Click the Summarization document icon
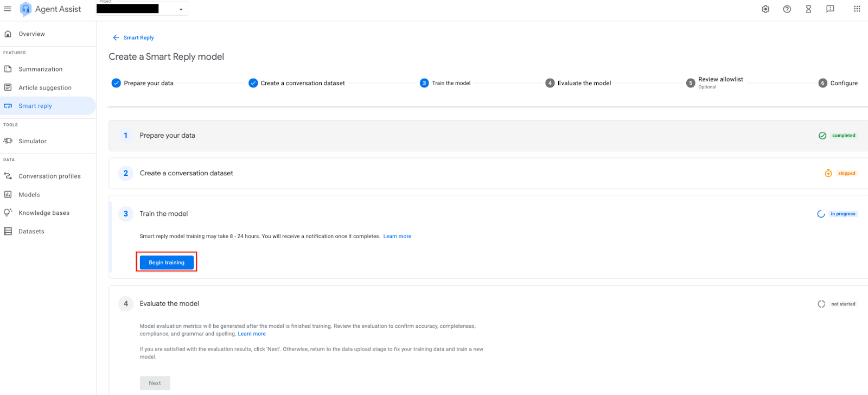This screenshot has width=868, height=395. point(8,69)
